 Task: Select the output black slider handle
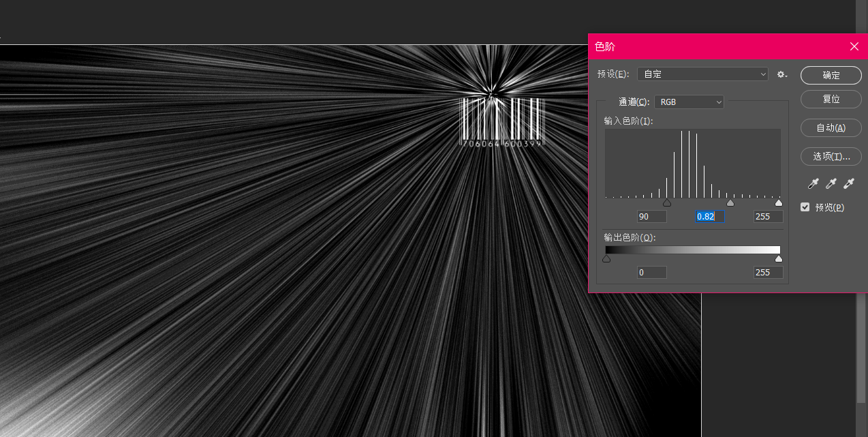(x=606, y=259)
